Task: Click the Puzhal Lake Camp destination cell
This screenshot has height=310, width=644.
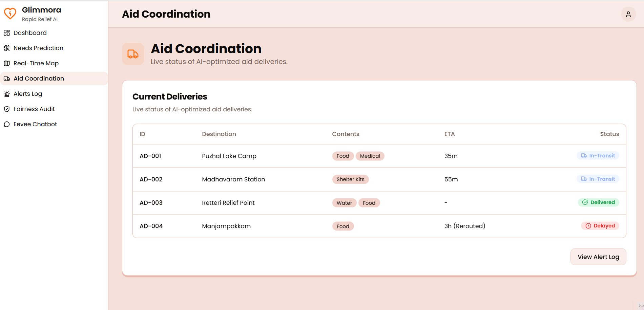Action: pos(229,156)
